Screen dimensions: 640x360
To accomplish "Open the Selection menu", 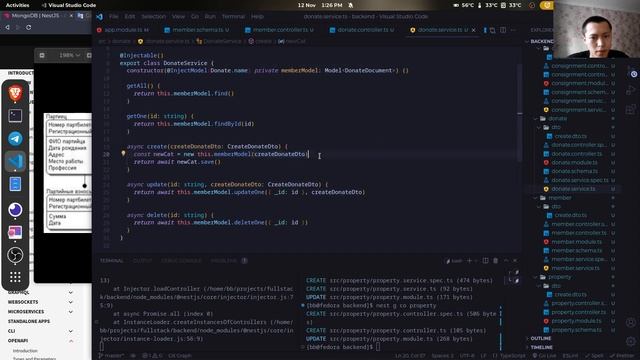I will pyautogui.click(x=153, y=17).
